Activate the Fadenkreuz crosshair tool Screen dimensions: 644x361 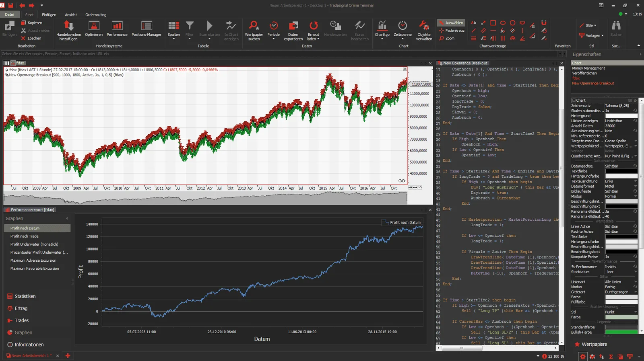[452, 31]
